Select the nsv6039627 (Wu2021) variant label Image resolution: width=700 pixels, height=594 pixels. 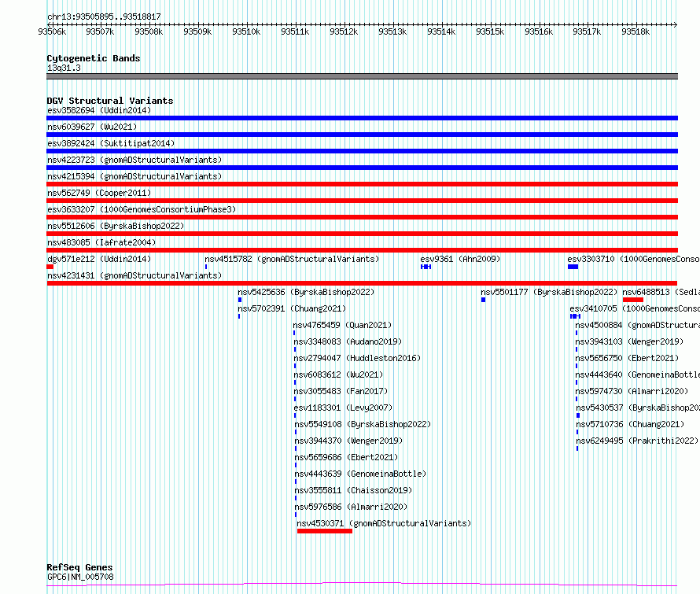(92, 127)
